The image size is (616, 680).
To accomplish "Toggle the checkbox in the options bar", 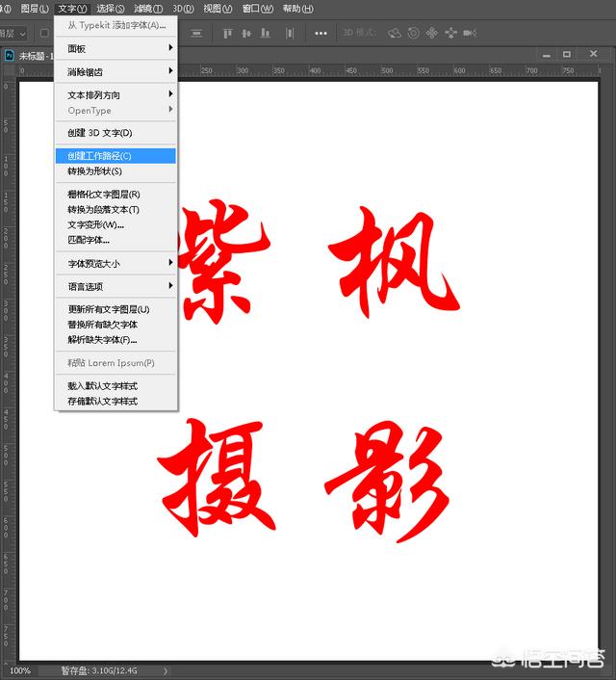I will pos(44,33).
